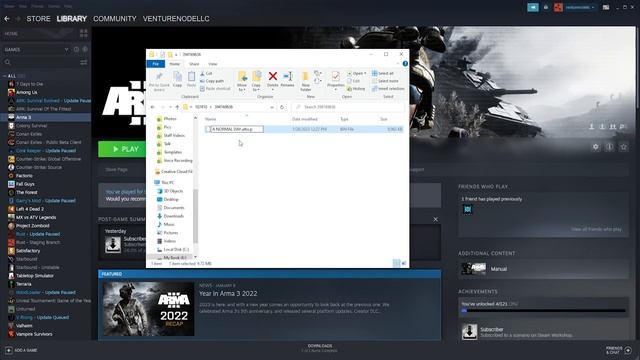The image size is (640, 360).
Task: Click the game info icon beside the gear
Action: pyautogui.click(x=609, y=147)
